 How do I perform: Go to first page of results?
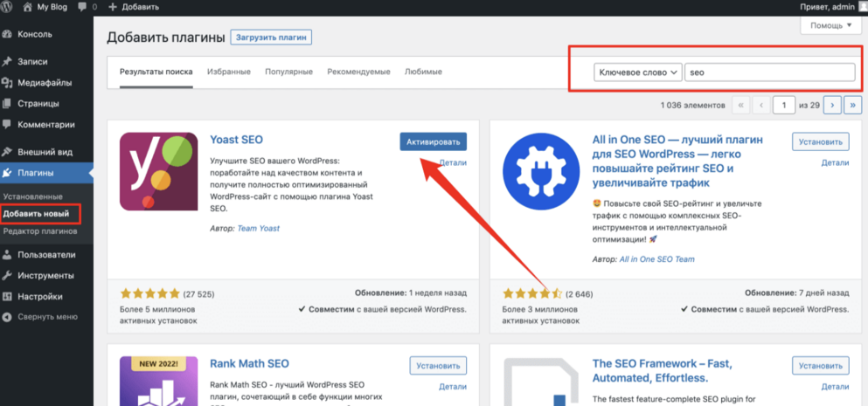[x=741, y=105]
